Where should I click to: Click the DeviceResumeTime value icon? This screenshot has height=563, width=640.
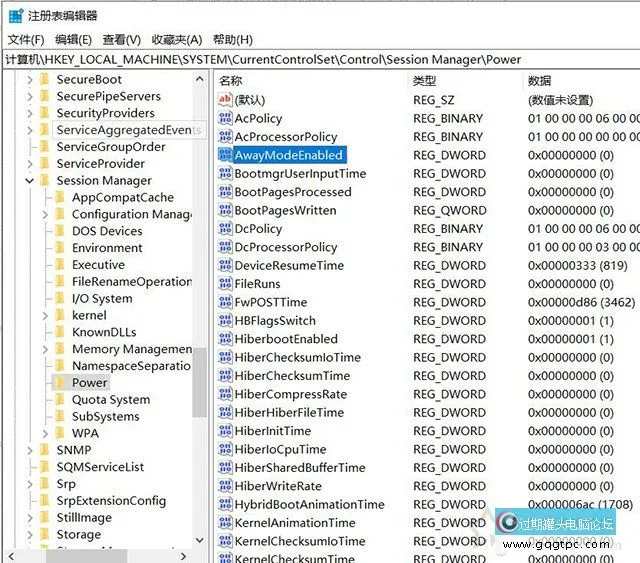[225, 265]
